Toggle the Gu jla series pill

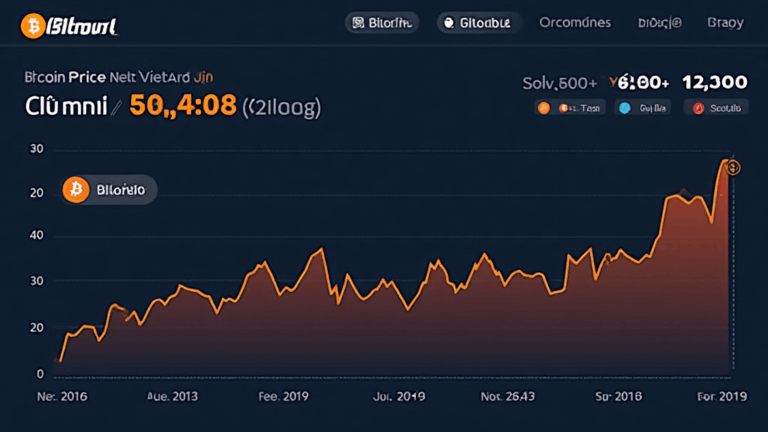pyautogui.click(x=641, y=108)
